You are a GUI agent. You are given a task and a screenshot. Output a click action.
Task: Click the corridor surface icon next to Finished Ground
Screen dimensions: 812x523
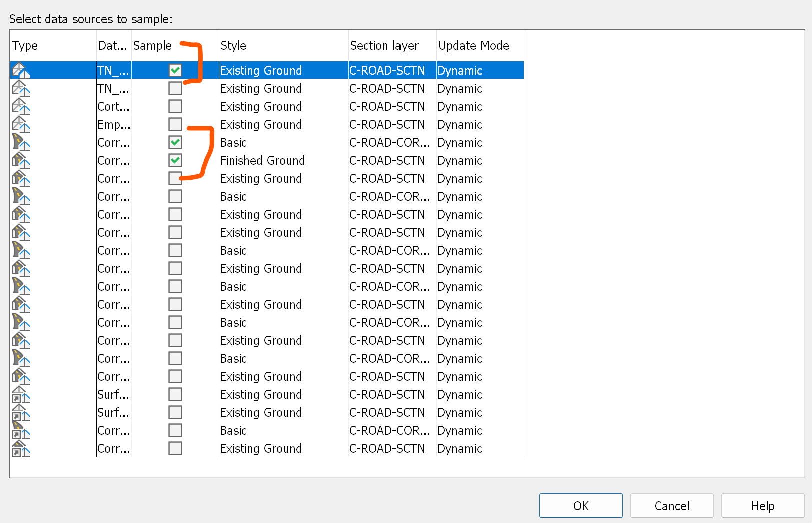coord(20,160)
